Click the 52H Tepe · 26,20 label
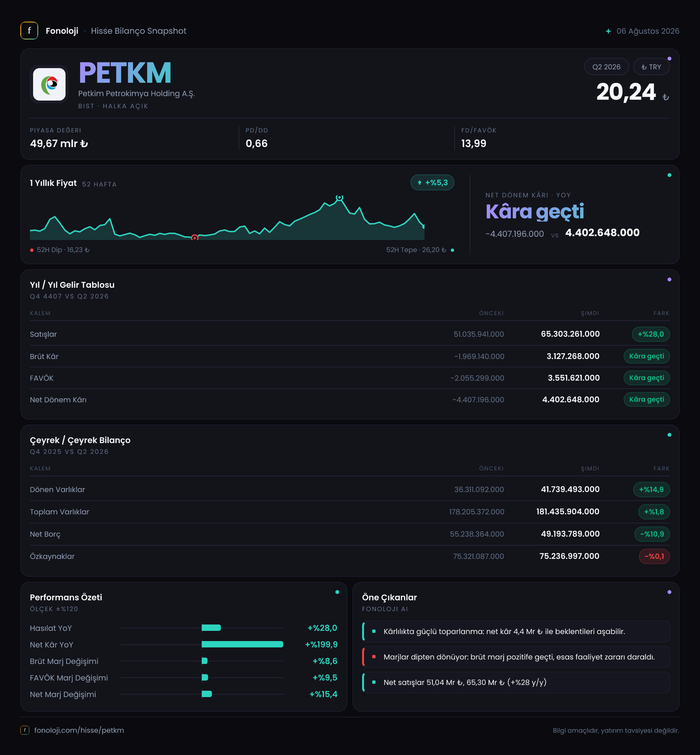Image resolution: width=700 pixels, height=755 pixels. pos(416,250)
